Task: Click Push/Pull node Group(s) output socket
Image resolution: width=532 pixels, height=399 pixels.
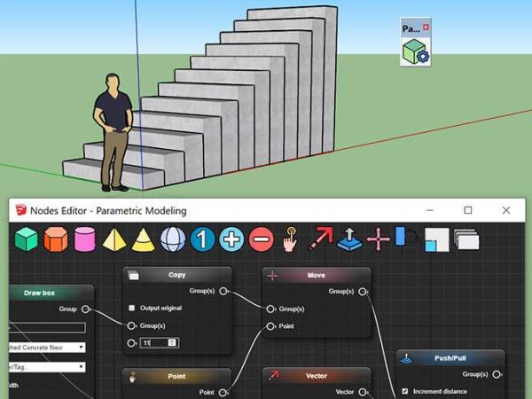Action: 497,374
